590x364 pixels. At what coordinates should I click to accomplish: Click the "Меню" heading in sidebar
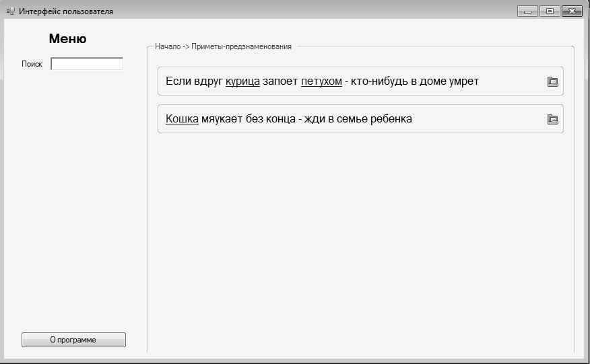coord(67,39)
